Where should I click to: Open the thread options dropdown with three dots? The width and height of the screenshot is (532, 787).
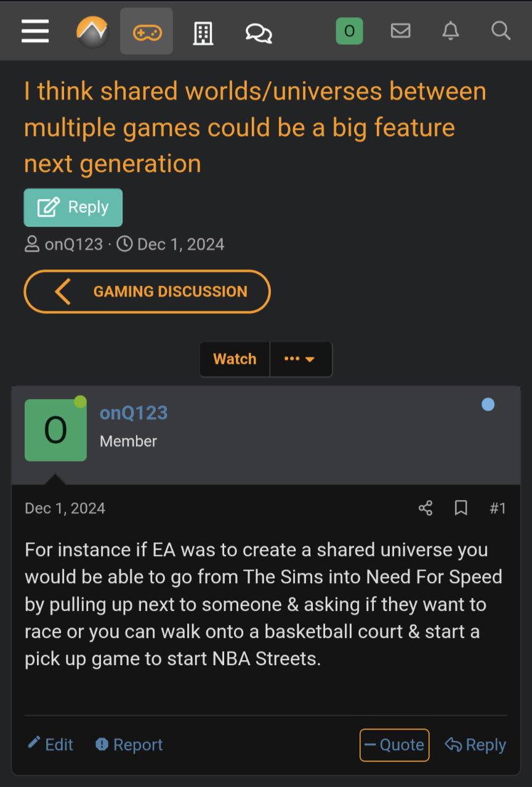300,359
